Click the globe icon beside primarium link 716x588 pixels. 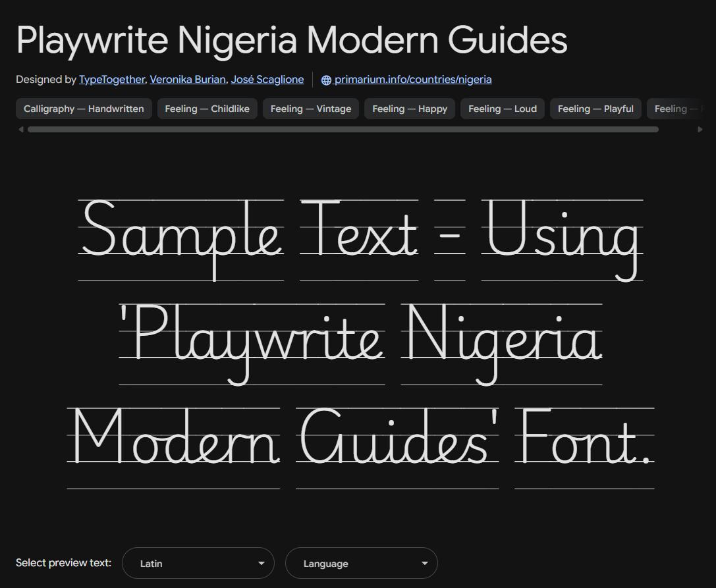pyautogui.click(x=326, y=80)
